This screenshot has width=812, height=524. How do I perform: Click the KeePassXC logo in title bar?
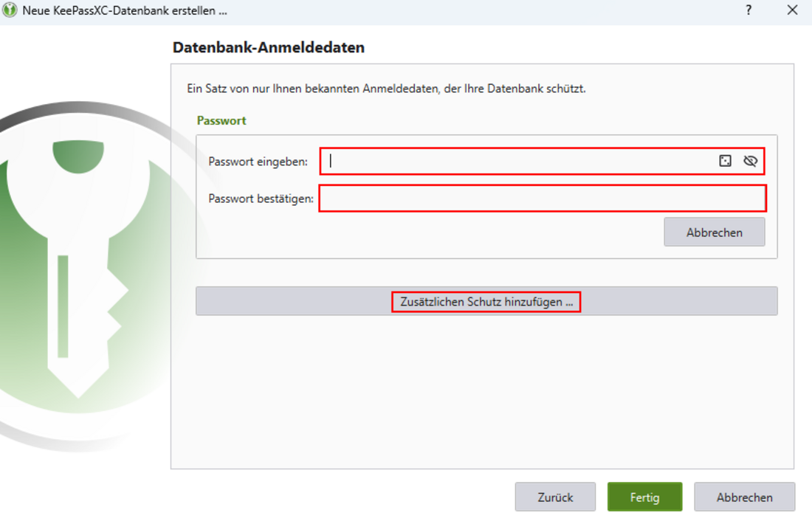[x=10, y=10]
